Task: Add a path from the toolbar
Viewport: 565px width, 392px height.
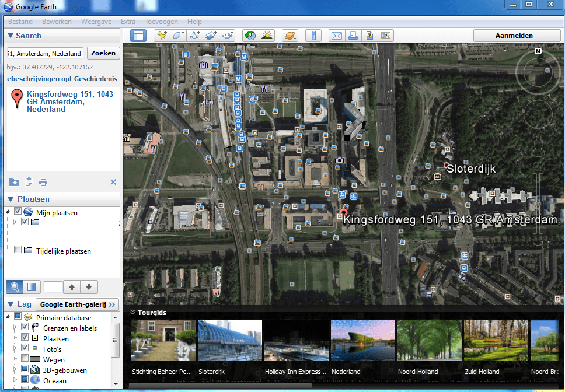Action: tap(195, 36)
